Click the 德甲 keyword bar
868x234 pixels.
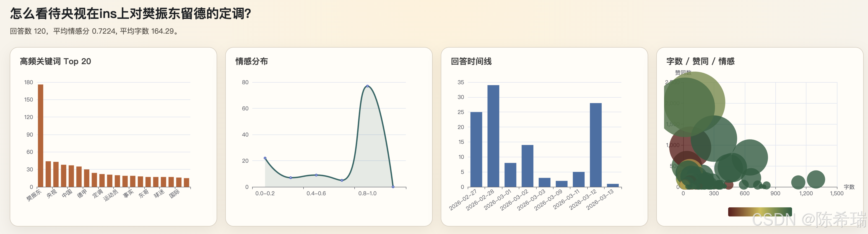[87, 178]
